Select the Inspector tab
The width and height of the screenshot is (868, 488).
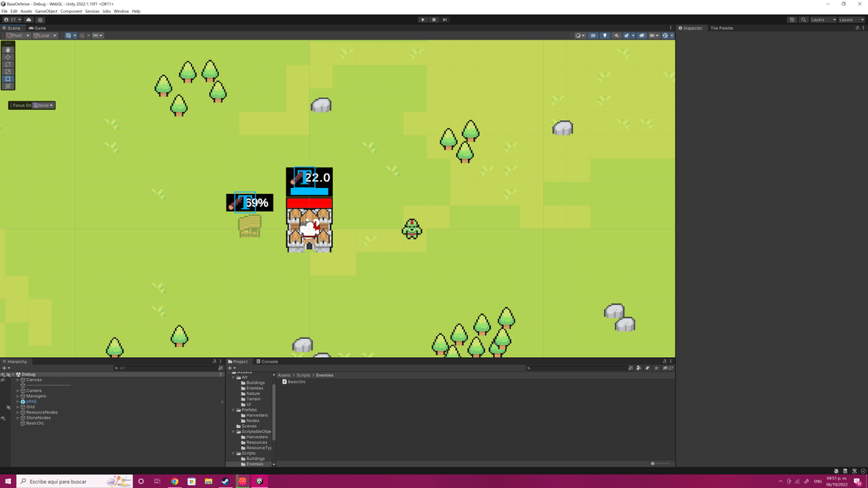690,28
